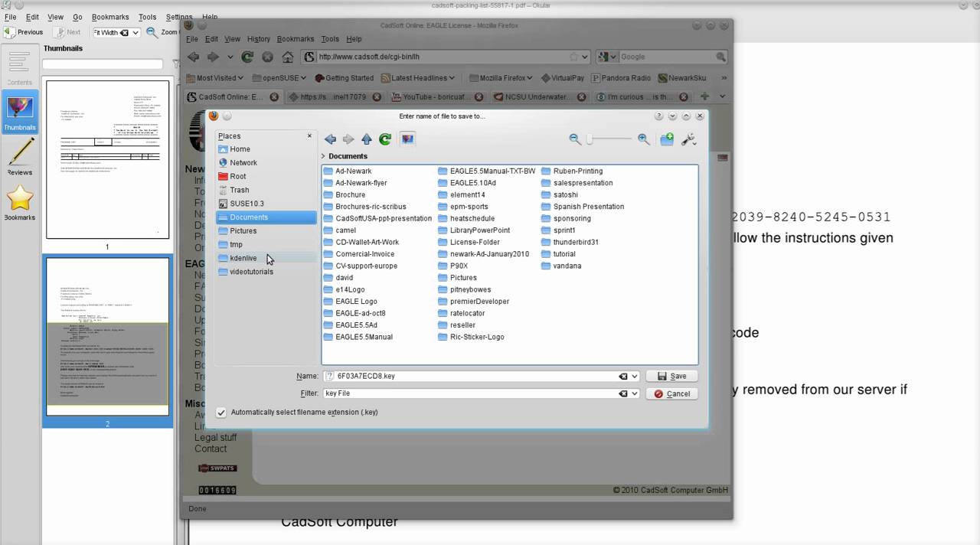Click the Save button

[671, 377]
